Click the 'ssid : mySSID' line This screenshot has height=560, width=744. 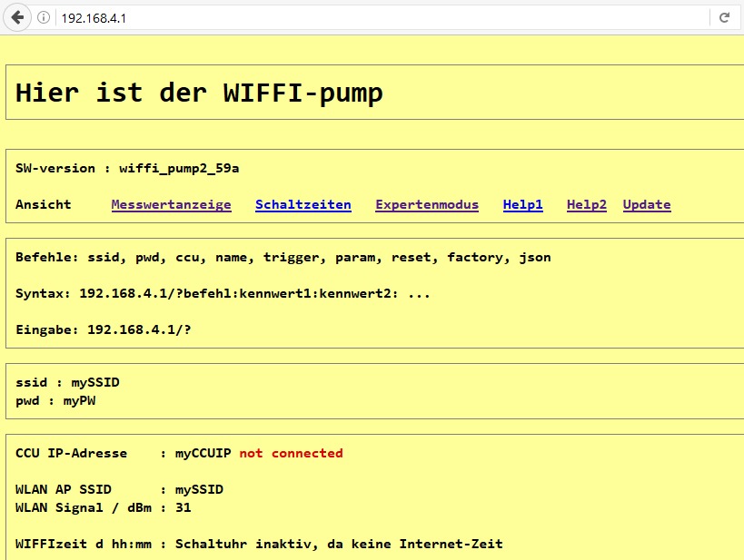click(x=67, y=382)
